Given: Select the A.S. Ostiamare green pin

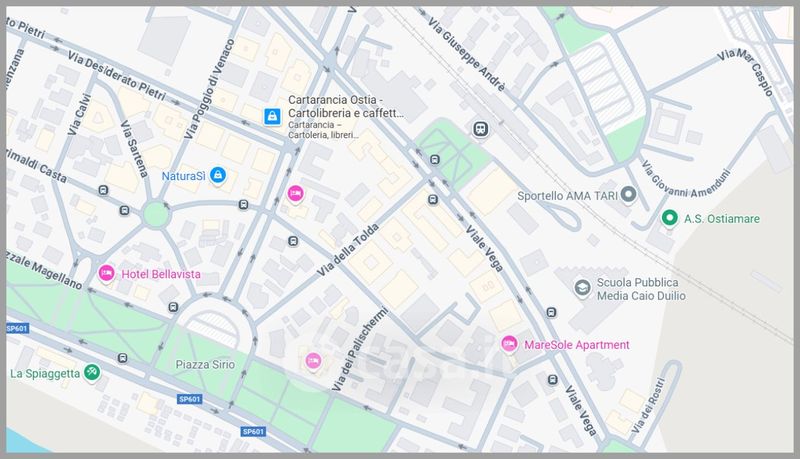Looking at the screenshot, I should point(669,219).
